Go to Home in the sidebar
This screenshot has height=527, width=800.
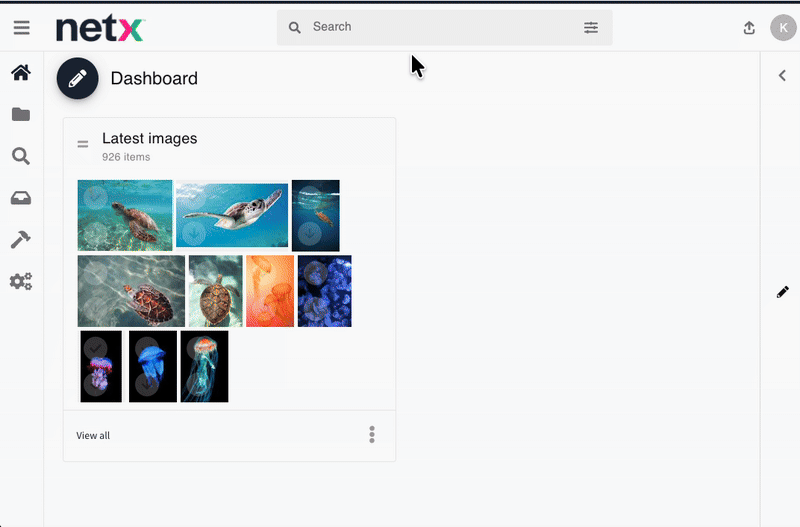tap(21, 73)
